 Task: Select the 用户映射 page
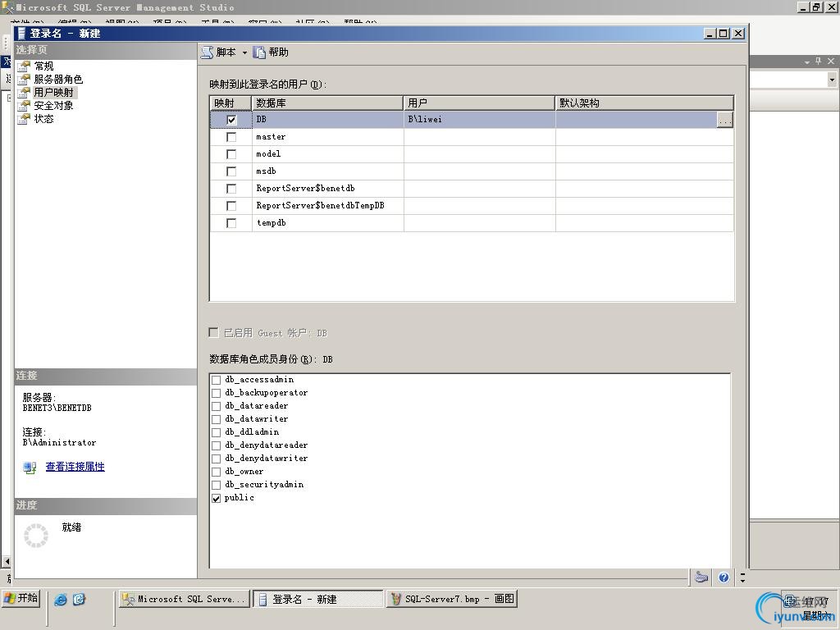53,92
